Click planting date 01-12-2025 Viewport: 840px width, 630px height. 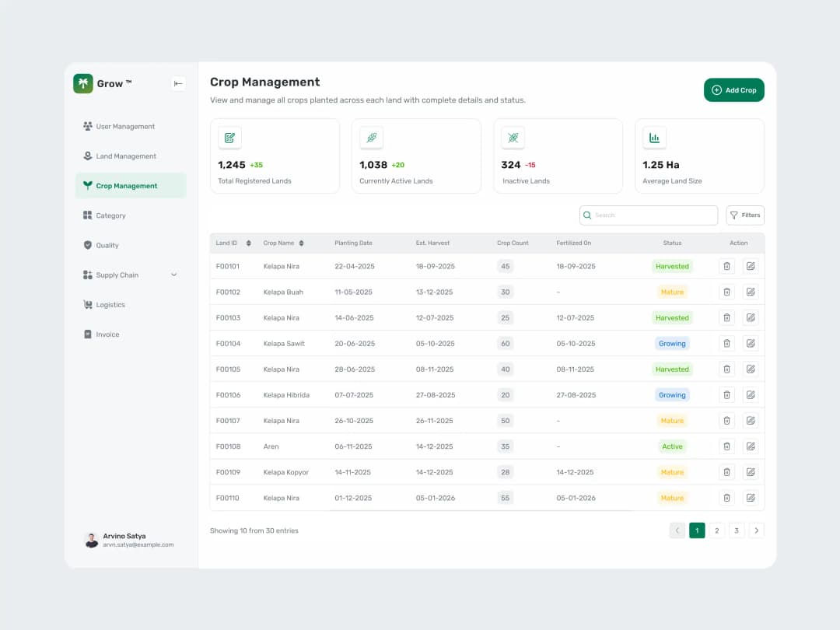(354, 498)
